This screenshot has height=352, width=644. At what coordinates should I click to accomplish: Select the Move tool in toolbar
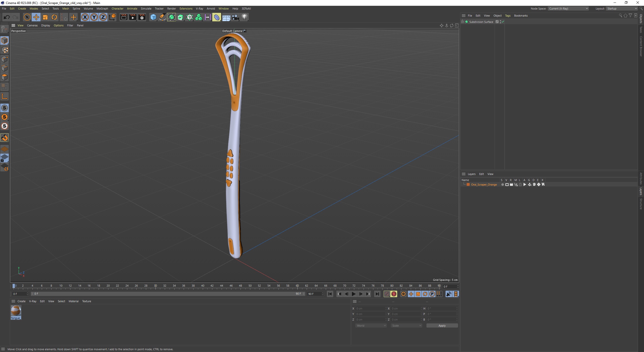tap(36, 17)
